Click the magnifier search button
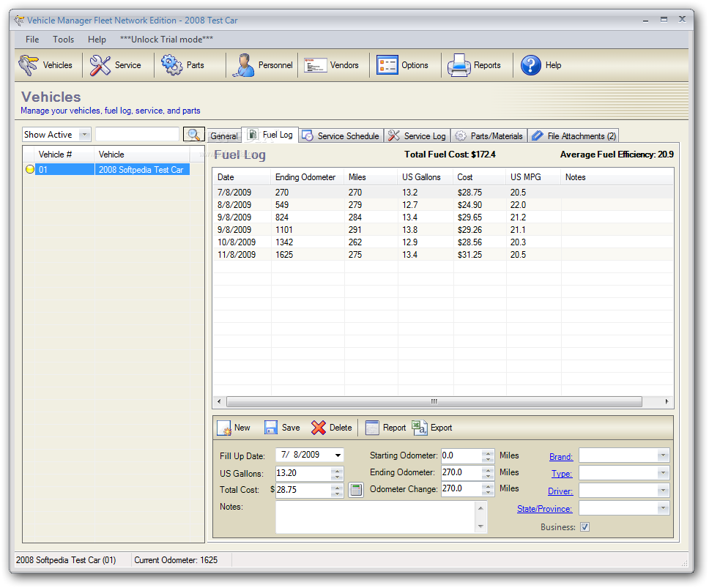This screenshot has width=709, height=588. coord(193,134)
